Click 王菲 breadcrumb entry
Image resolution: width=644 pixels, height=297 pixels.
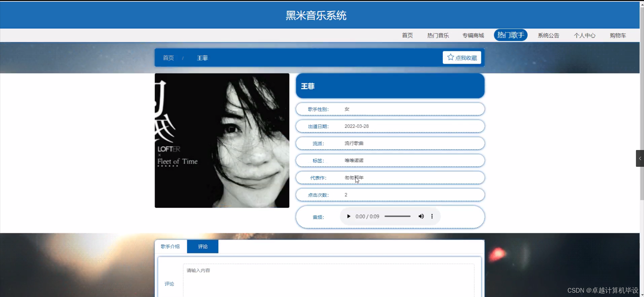click(x=202, y=58)
